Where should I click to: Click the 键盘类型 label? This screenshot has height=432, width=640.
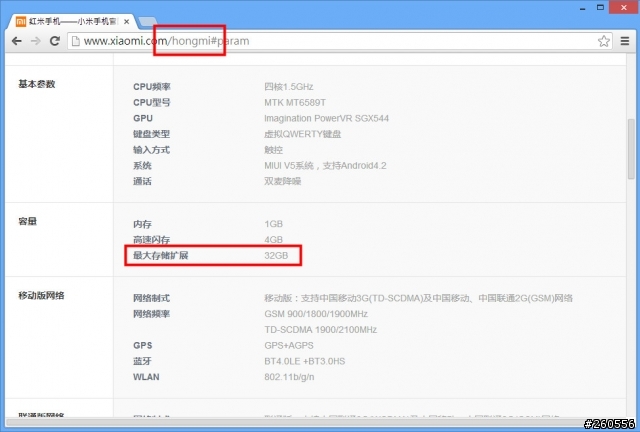[x=151, y=134]
